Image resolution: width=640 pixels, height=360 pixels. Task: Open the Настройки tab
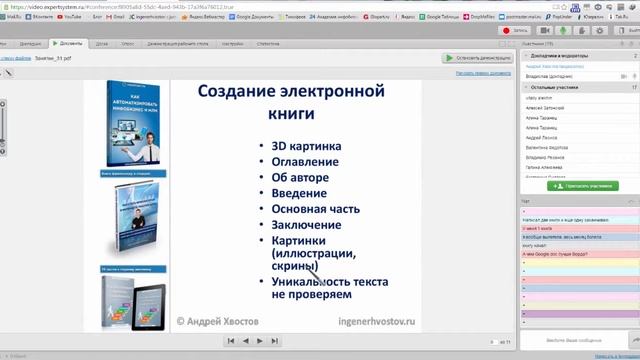[x=233, y=44]
